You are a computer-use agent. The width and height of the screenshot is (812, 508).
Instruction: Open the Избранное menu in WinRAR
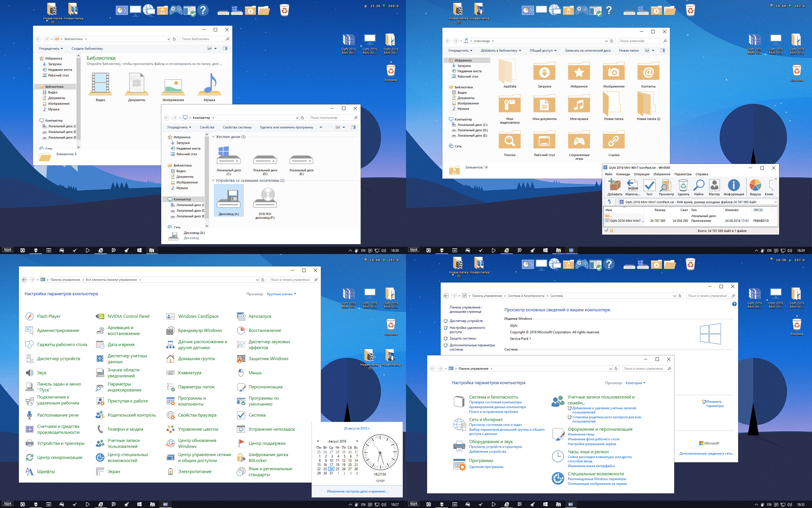coord(662,174)
